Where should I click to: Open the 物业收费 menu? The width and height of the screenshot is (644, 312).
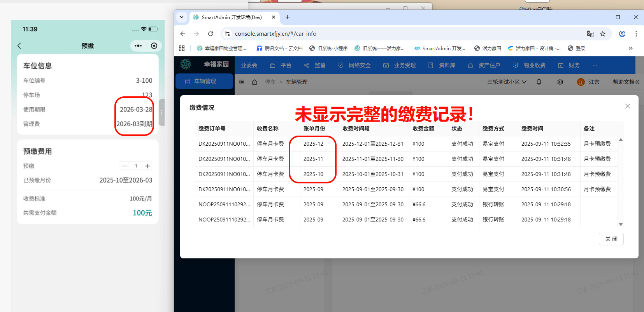point(529,65)
